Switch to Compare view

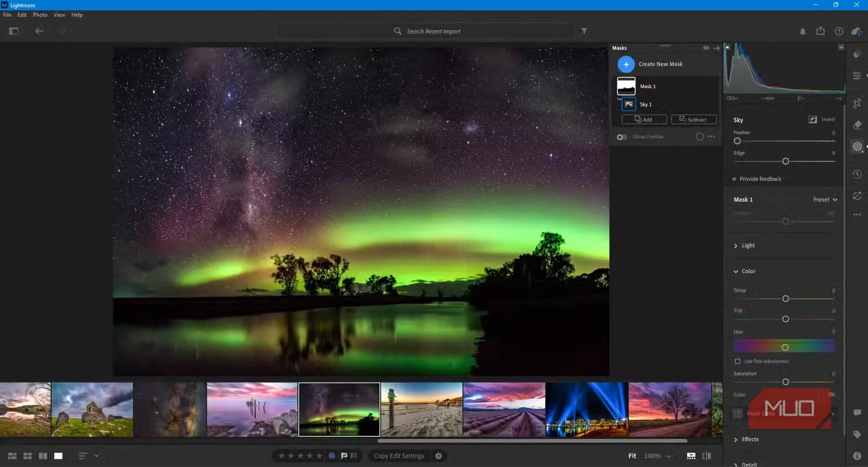tap(43, 456)
